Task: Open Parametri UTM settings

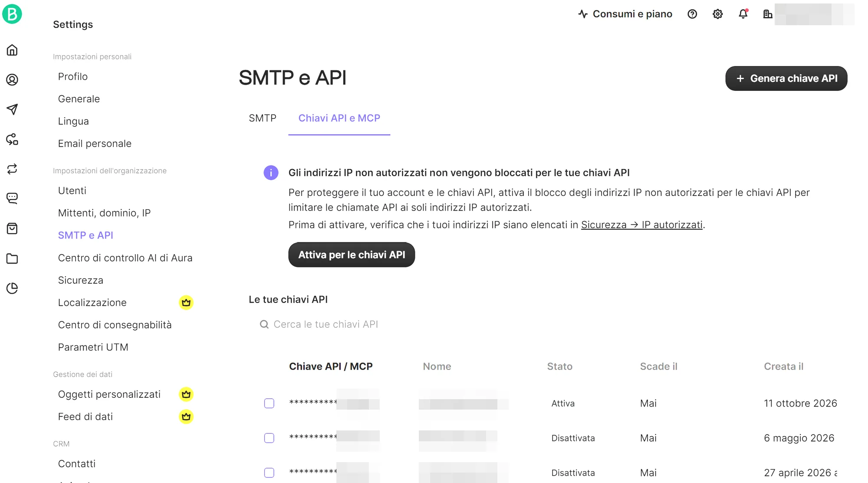Action: [x=93, y=347]
